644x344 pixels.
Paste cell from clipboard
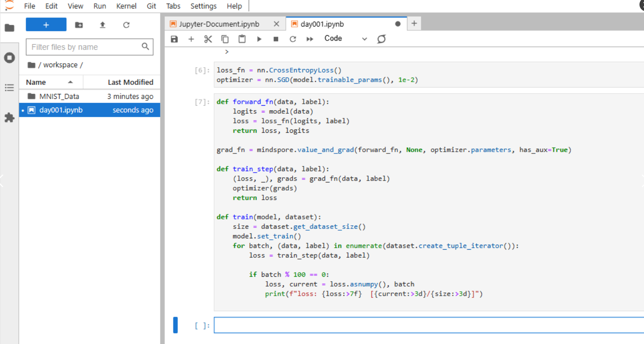pyautogui.click(x=242, y=39)
